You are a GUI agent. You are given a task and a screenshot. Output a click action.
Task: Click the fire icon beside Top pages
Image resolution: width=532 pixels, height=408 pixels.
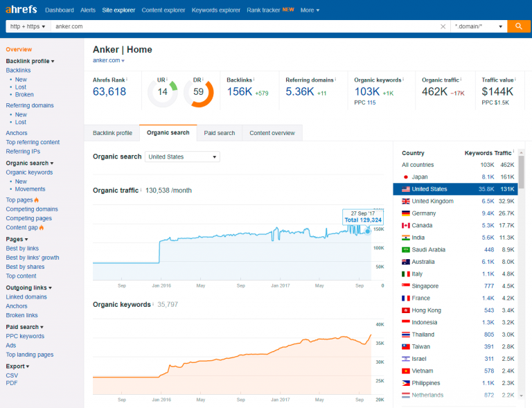37,200
